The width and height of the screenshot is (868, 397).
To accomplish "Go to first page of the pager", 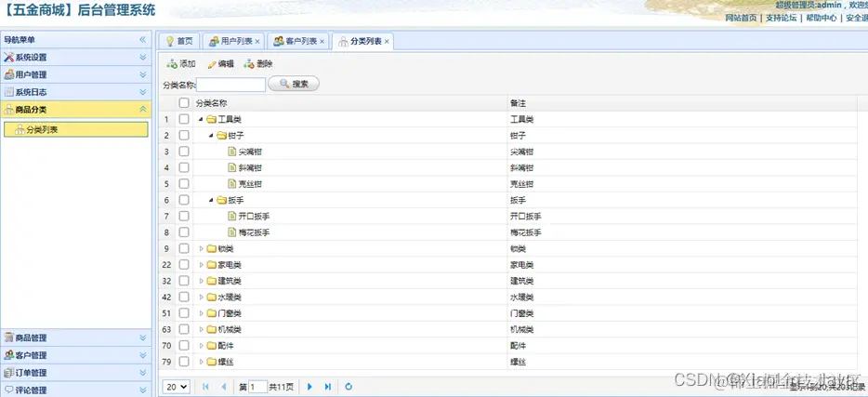I will 206,387.
